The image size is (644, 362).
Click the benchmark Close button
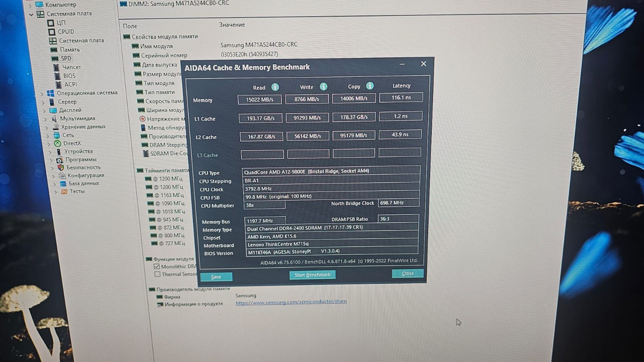[407, 274]
